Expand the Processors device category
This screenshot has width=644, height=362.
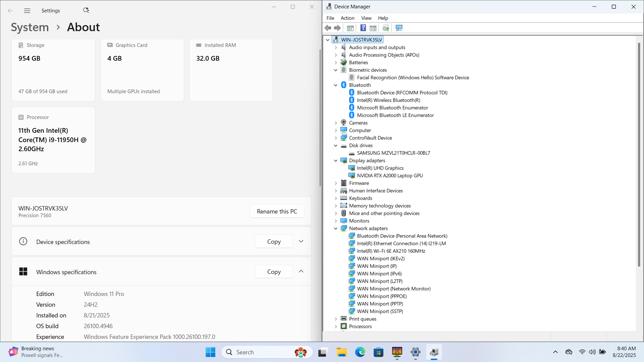[x=335, y=326]
